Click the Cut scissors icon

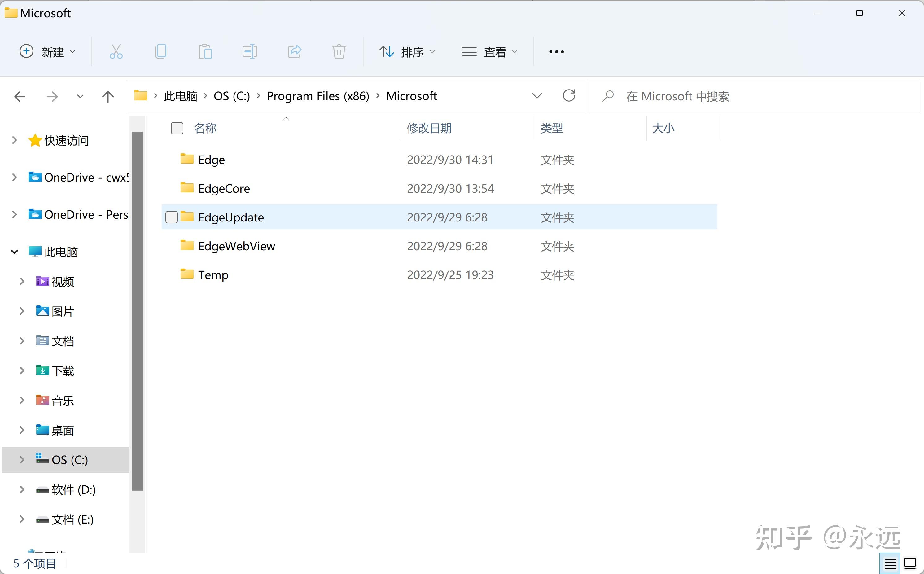pyautogui.click(x=116, y=52)
